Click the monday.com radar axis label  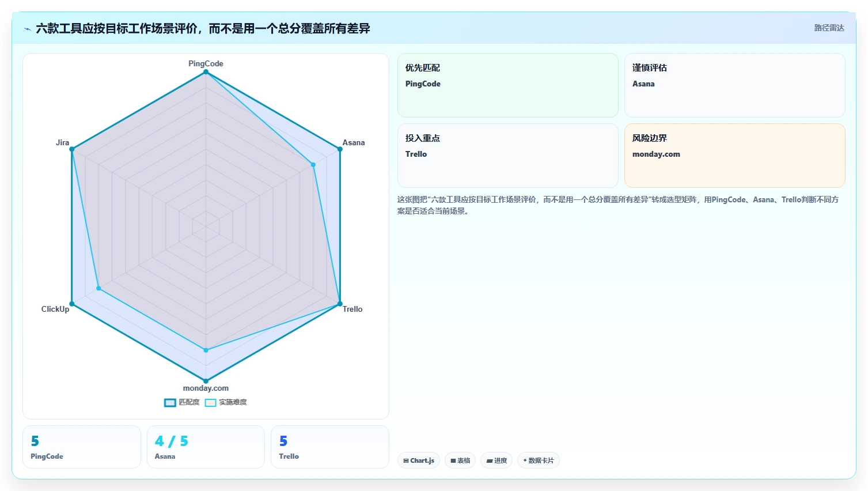pos(206,388)
